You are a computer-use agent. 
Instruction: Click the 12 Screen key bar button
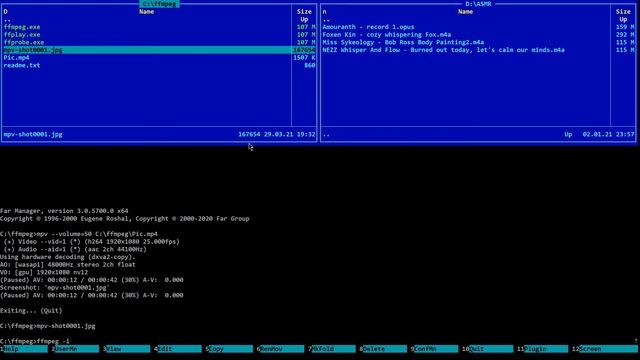tap(605, 349)
